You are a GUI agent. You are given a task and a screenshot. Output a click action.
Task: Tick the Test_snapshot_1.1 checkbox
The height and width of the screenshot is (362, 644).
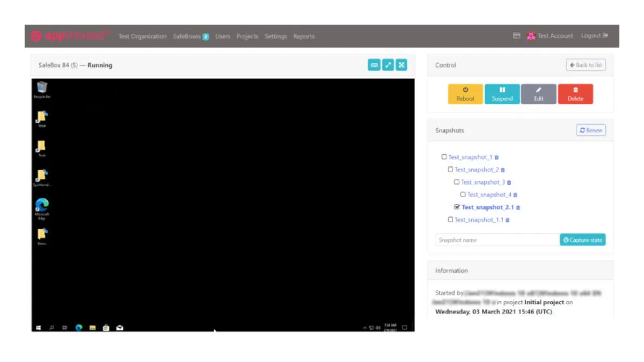click(450, 219)
